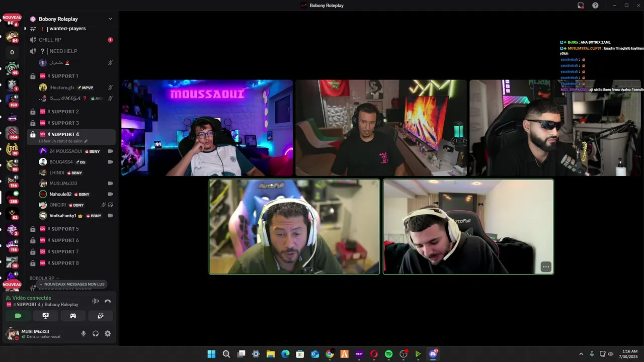Launch an activity with the game controller button
644x362 pixels.
(x=73, y=316)
